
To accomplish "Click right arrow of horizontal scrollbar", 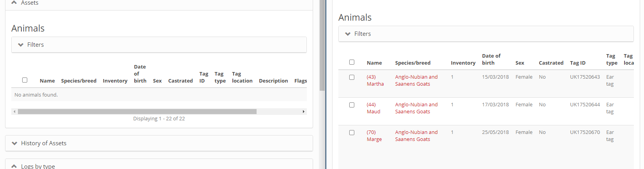I will [x=304, y=112].
